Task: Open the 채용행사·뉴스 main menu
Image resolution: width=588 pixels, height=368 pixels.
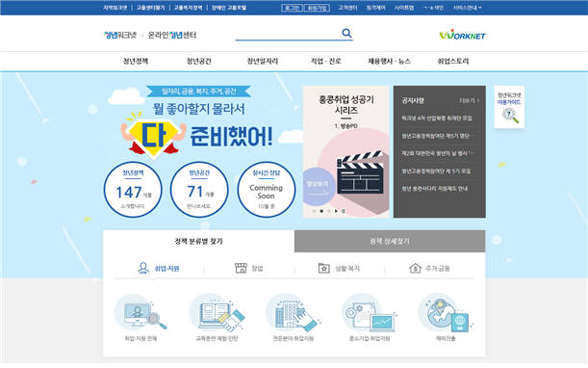Action: coord(389,61)
